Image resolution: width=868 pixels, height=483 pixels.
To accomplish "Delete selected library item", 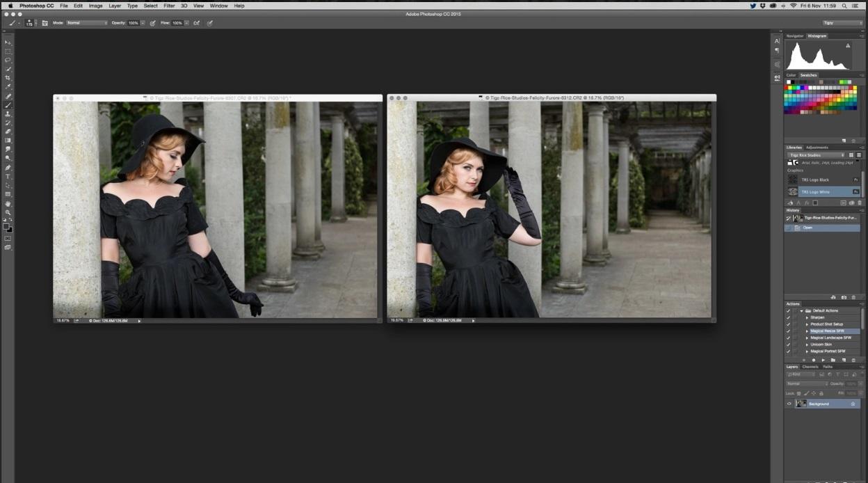I will pyautogui.click(x=860, y=203).
